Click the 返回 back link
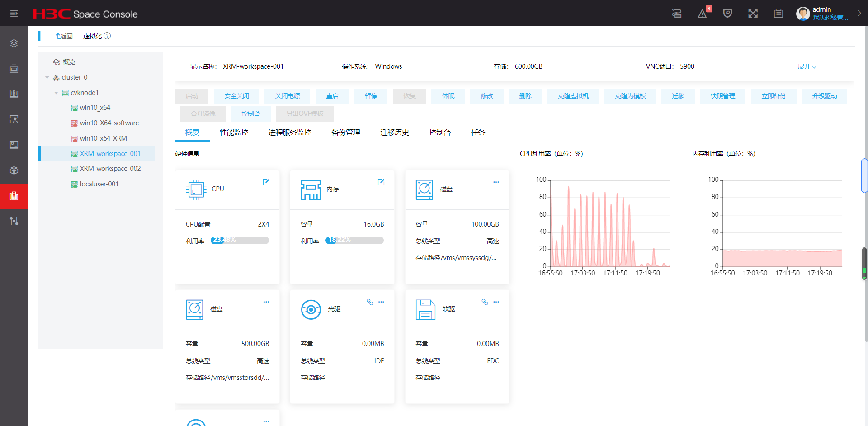This screenshot has width=868, height=426. (x=64, y=36)
